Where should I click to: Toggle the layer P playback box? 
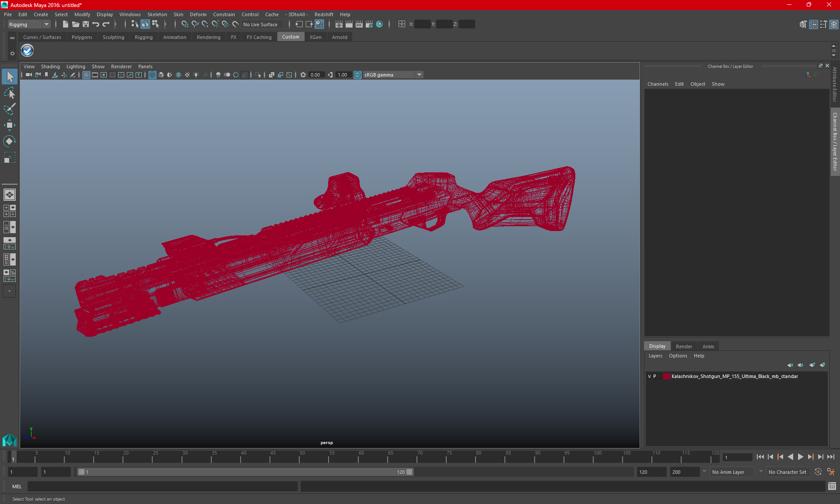(654, 376)
